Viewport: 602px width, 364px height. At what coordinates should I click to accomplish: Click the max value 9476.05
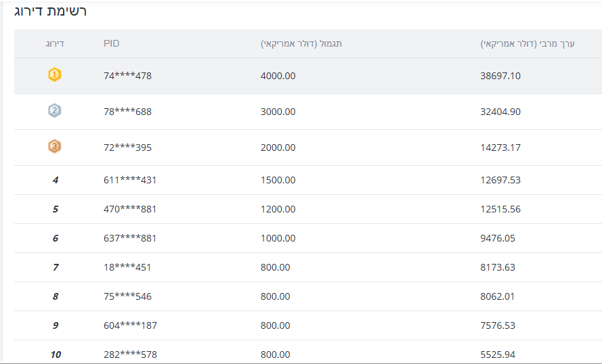coord(498,238)
